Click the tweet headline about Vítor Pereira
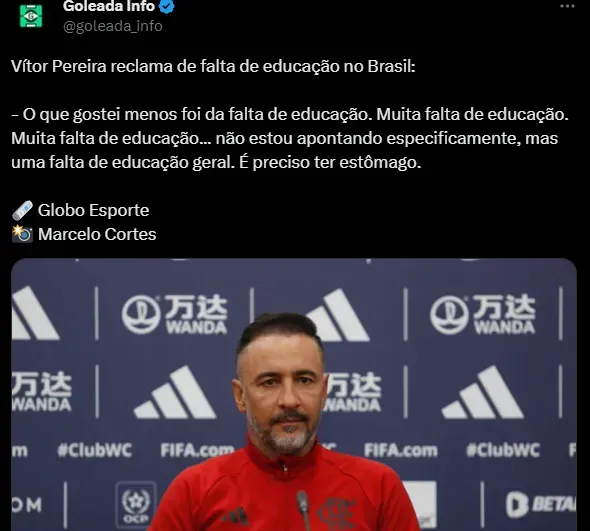 coord(213,67)
